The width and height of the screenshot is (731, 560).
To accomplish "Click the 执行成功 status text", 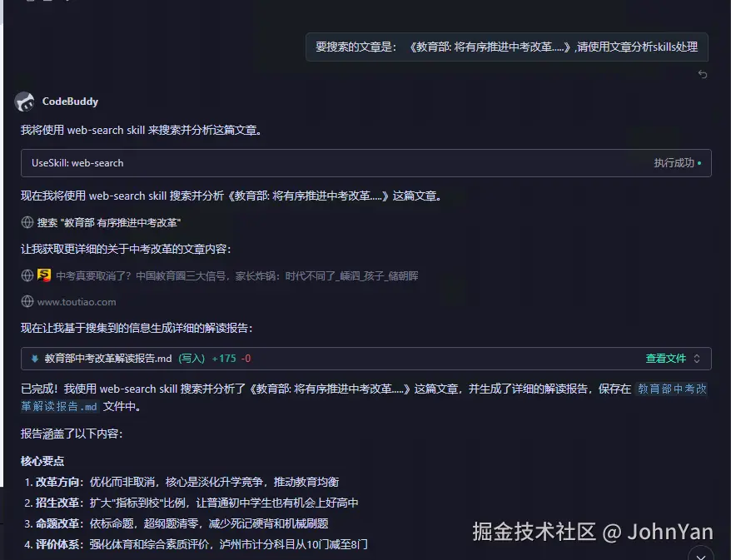I will pyautogui.click(x=674, y=163).
